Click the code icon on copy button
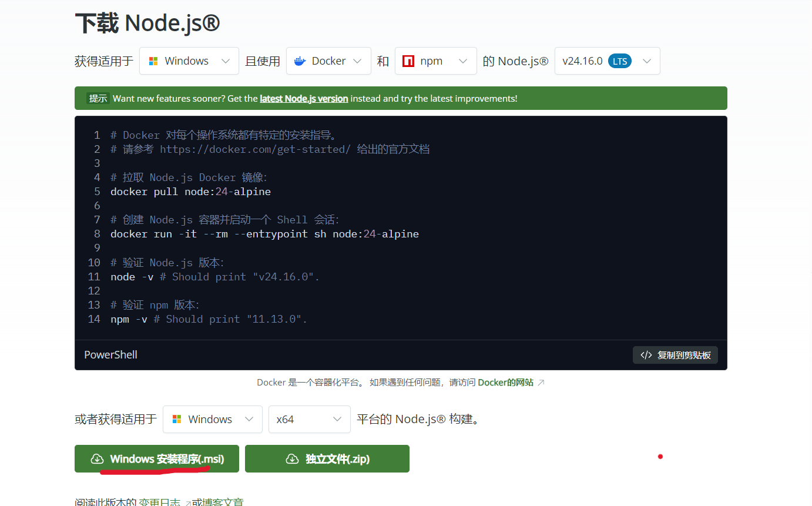812x506 pixels. pyautogui.click(x=646, y=355)
